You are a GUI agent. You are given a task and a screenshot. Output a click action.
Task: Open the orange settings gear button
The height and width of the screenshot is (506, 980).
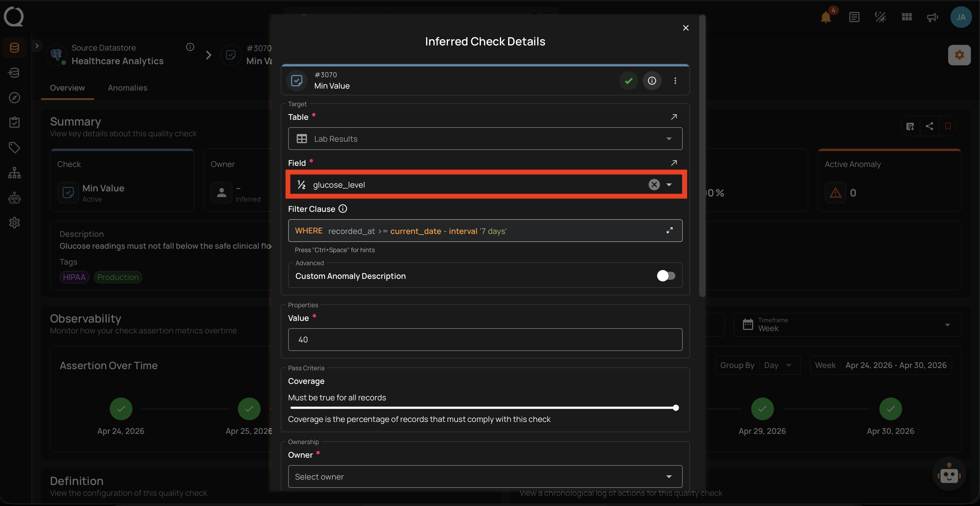pyautogui.click(x=960, y=55)
